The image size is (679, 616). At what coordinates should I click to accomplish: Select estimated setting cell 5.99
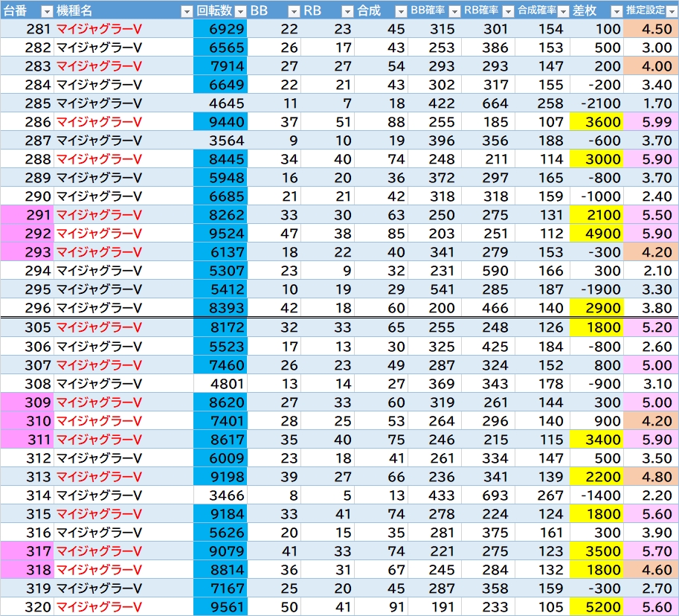click(x=651, y=122)
